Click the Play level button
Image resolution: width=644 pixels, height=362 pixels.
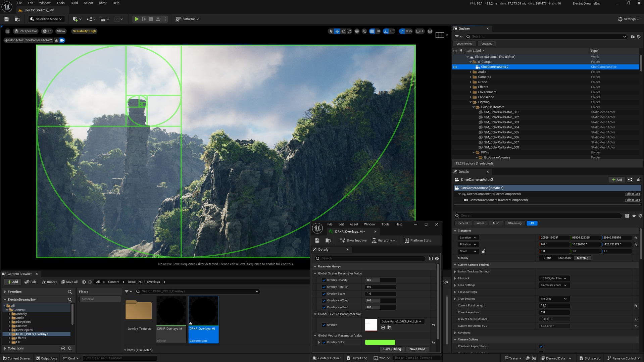pyautogui.click(x=137, y=19)
